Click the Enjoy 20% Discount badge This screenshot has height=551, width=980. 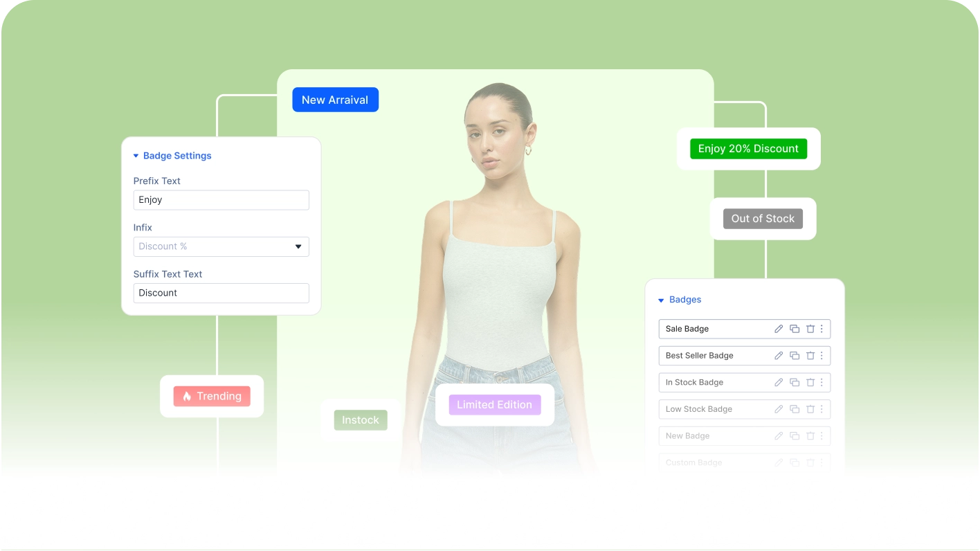(748, 149)
